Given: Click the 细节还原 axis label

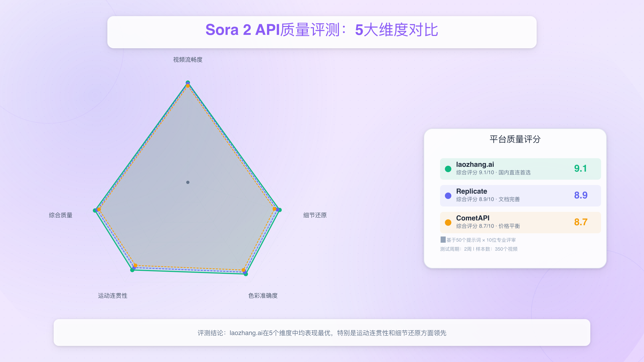Looking at the screenshot, I should (315, 215).
